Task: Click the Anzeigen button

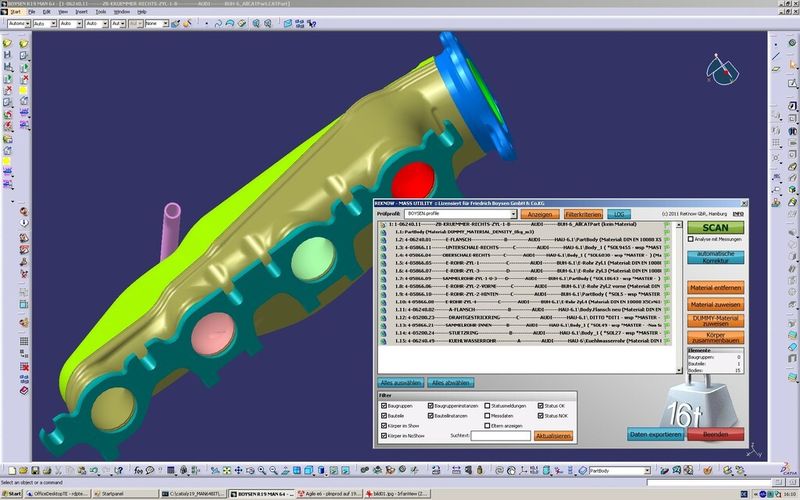Action: click(x=540, y=214)
